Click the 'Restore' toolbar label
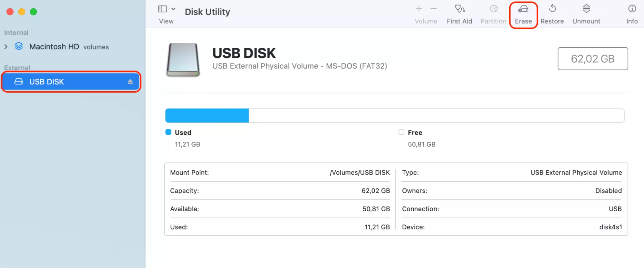This screenshot has height=268, width=644. [552, 21]
